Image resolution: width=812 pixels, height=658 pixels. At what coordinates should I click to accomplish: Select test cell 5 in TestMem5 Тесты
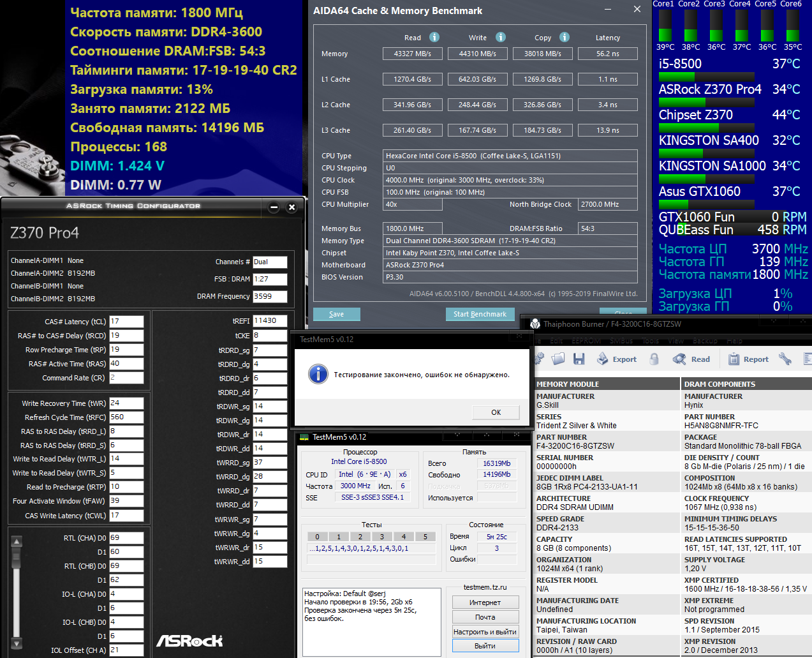point(425,537)
